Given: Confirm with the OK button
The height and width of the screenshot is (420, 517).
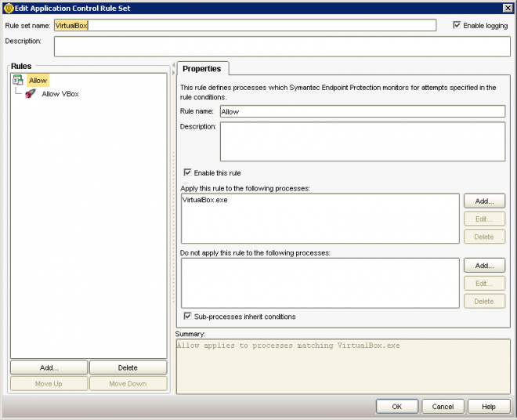Looking at the screenshot, I should (x=397, y=407).
